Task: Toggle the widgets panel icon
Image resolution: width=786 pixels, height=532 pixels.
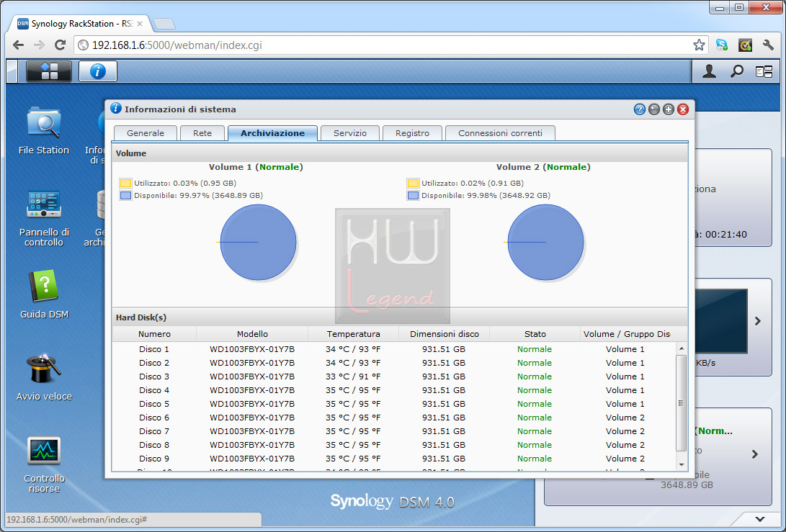Action: coord(764,72)
